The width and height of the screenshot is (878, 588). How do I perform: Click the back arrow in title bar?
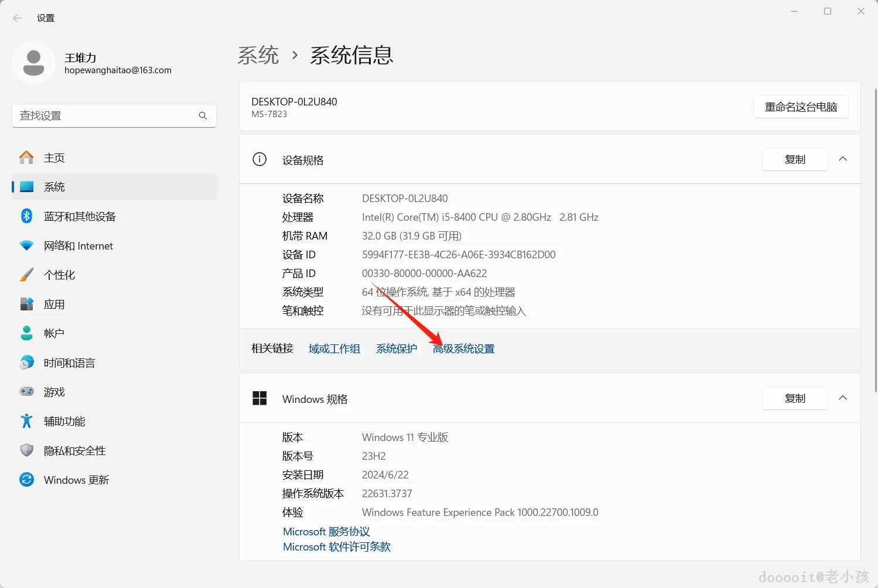coord(18,18)
